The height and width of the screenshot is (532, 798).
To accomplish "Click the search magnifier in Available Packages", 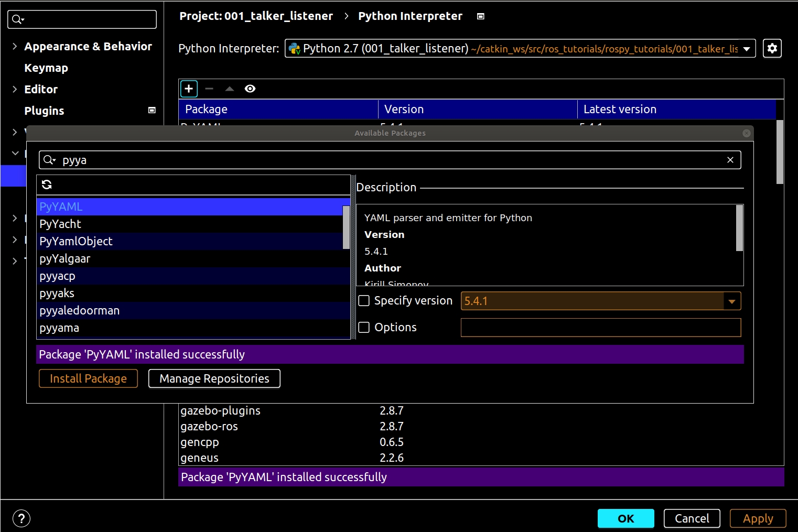I will coord(49,160).
